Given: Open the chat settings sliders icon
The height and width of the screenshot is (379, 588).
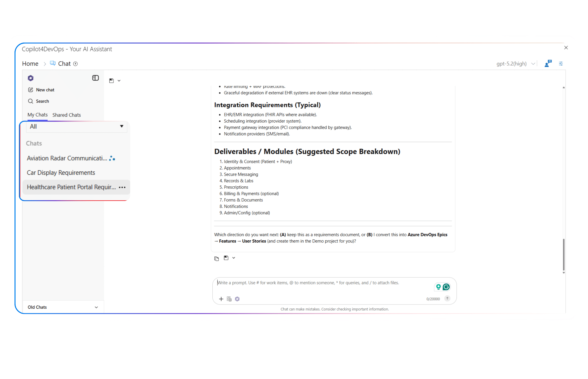Looking at the screenshot, I should coord(561,64).
